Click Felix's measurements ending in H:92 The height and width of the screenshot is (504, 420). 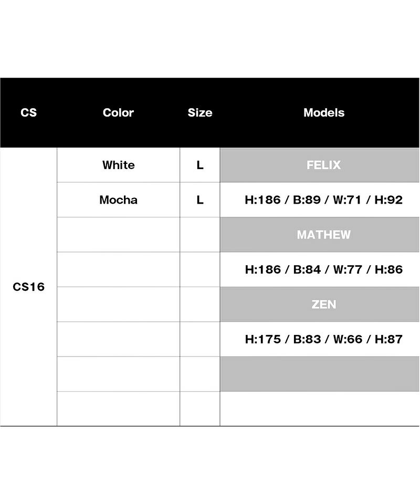tap(324, 199)
